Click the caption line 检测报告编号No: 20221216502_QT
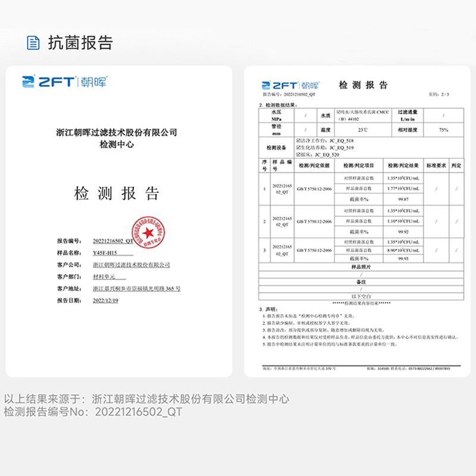The width and height of the screenshot is (476, 476). pos(93,412)
